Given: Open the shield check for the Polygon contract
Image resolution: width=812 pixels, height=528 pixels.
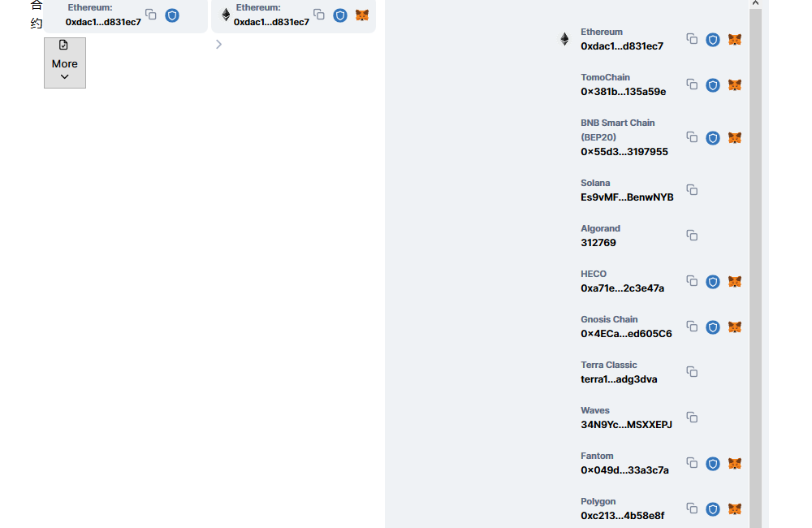Looking at the screenshot, I should pyautogui.click(x=713, y=509).
